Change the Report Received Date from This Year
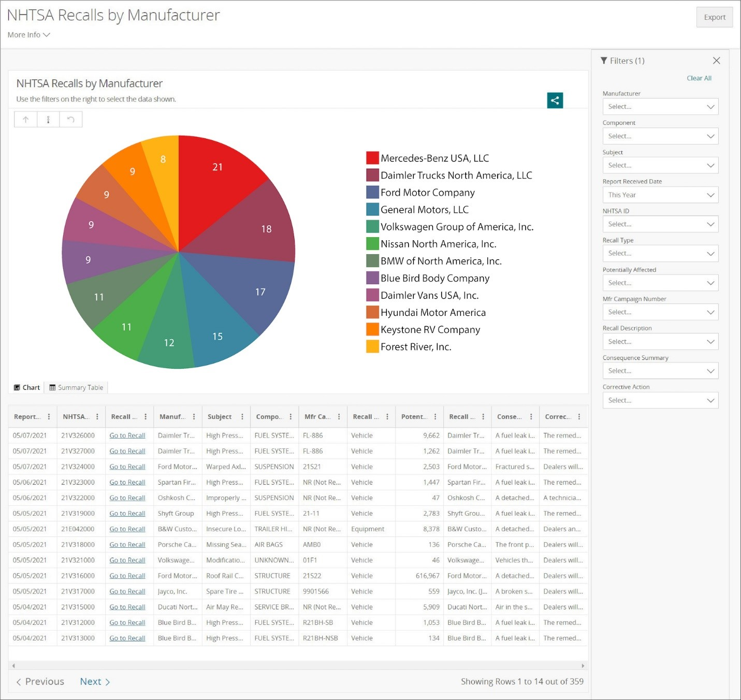This screenshot has height=700, width=741. point(660,195)
